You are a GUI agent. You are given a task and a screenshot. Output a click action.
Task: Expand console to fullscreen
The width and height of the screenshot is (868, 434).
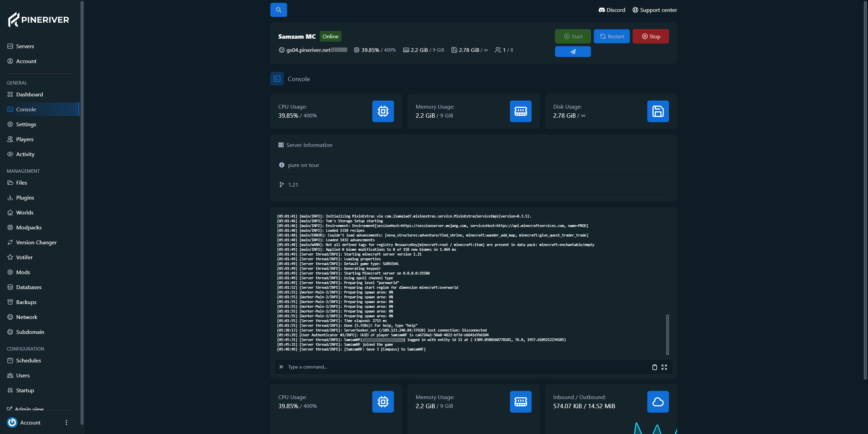[664, 367]
